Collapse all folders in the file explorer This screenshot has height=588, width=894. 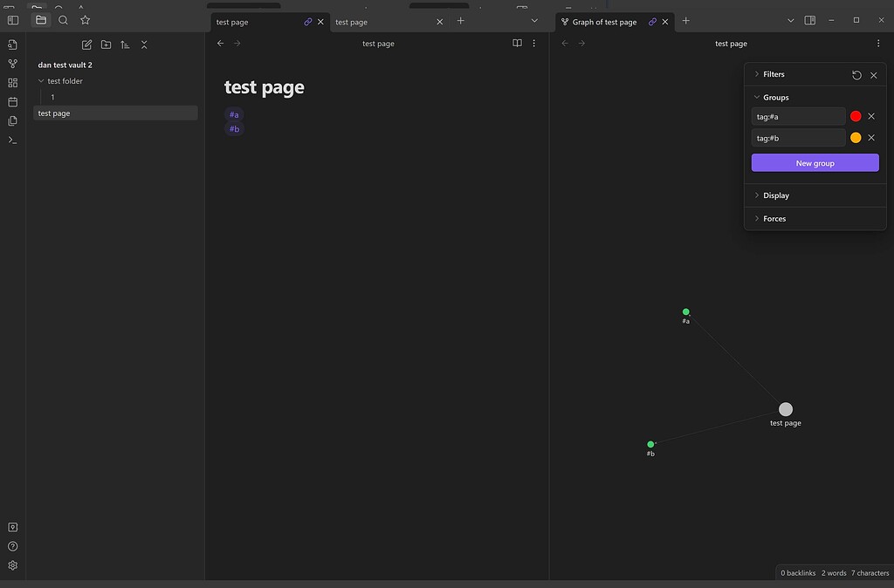pyautogui.click(x=144, y=44)
